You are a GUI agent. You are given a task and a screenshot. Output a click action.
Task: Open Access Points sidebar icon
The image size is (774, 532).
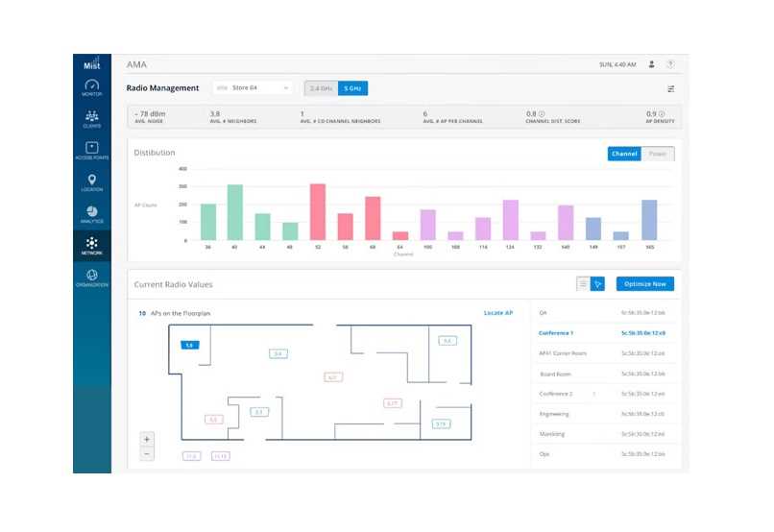[x=91, y=150]
